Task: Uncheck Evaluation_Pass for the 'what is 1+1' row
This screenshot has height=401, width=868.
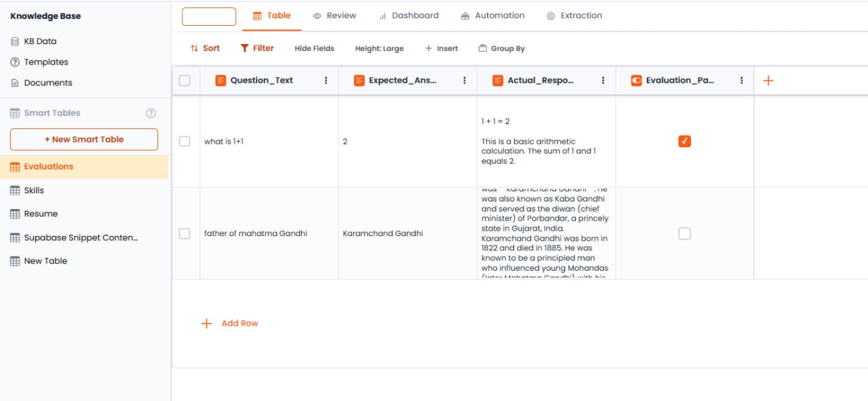Action: [684, 141]
